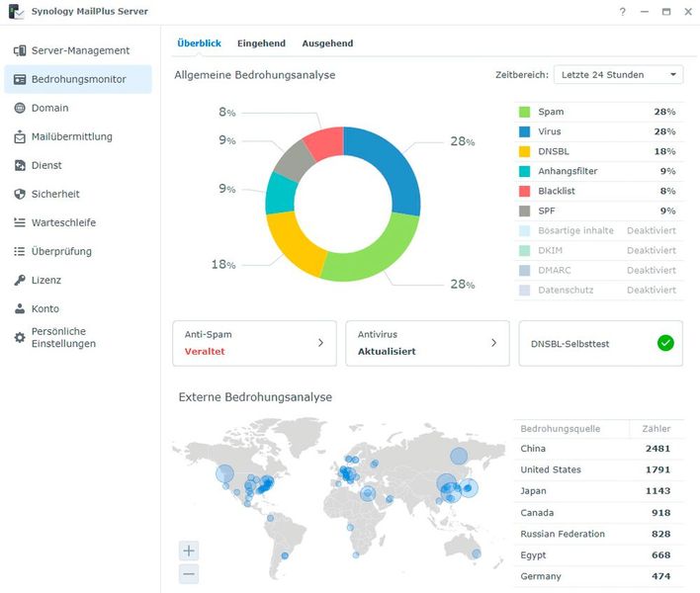
Task: Select the Sicherheit shield icon
Action: 20,194
